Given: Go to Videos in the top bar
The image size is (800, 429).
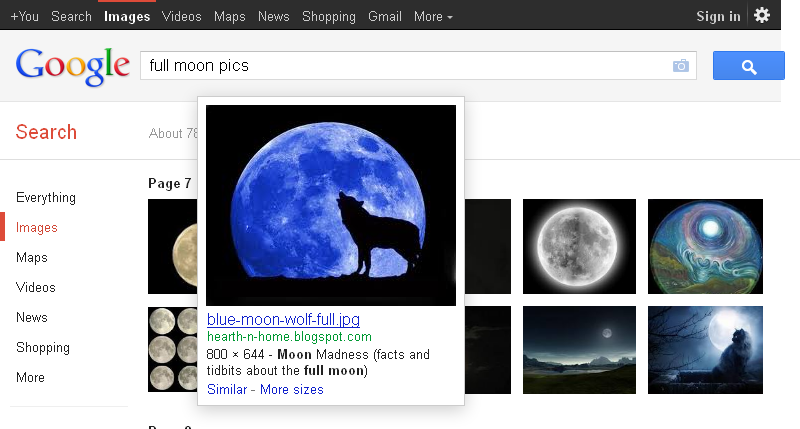Looking at the screenshot, I should pos(182,17).
